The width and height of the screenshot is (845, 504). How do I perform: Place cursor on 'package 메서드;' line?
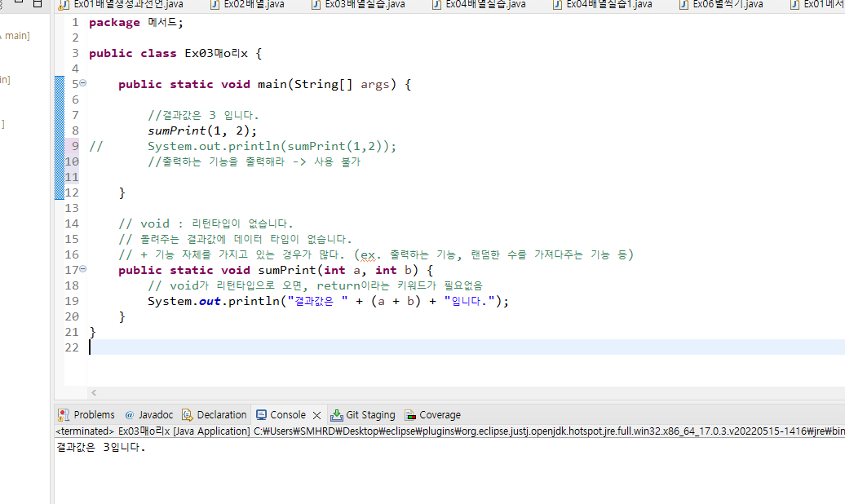pos(135,23)
